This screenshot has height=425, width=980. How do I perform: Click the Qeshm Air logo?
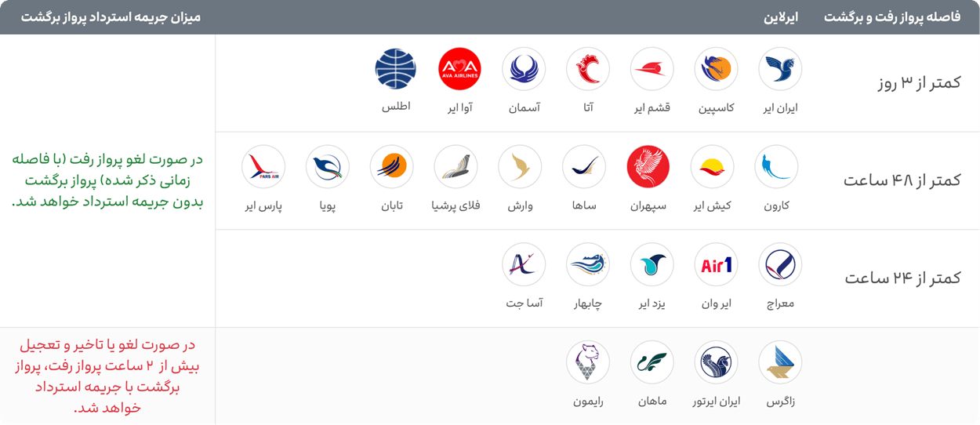(652, 69)
